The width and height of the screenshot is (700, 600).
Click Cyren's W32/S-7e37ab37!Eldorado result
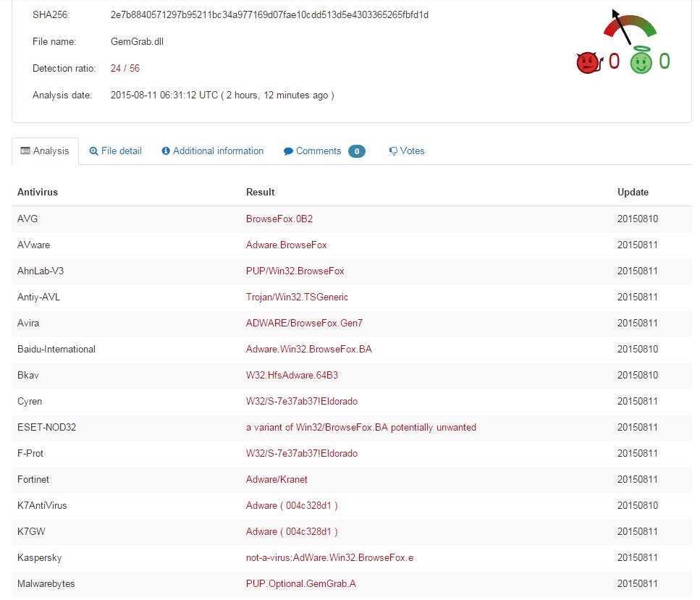pyautogui.click(x=302, y=401)
